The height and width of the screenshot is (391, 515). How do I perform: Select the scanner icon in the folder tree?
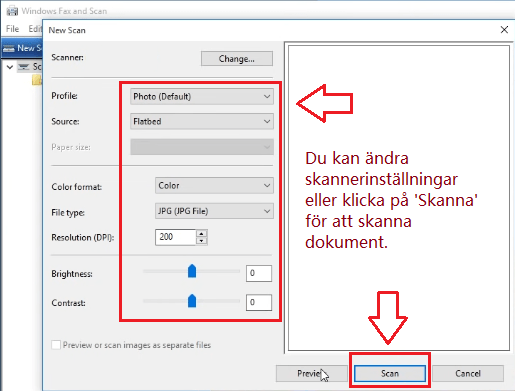coord(24,67)
